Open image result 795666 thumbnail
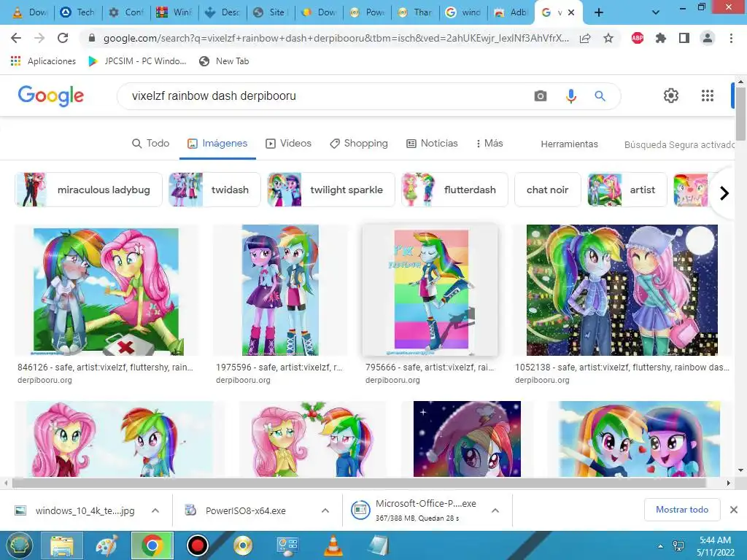Viewport: 747px width, 560px height. (430, 290)
